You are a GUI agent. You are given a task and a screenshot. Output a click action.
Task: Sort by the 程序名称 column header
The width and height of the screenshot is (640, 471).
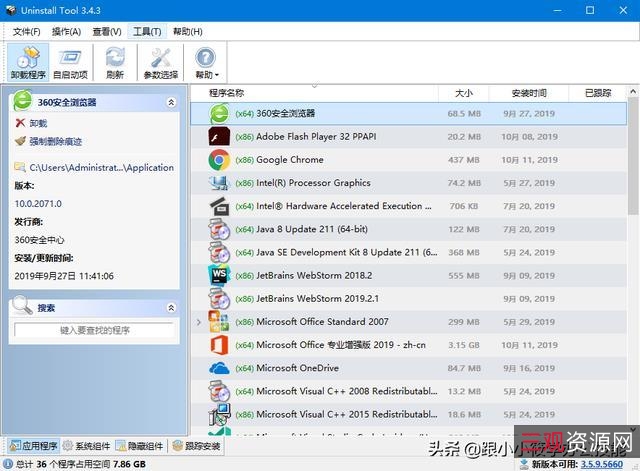(x=315, y=93)
